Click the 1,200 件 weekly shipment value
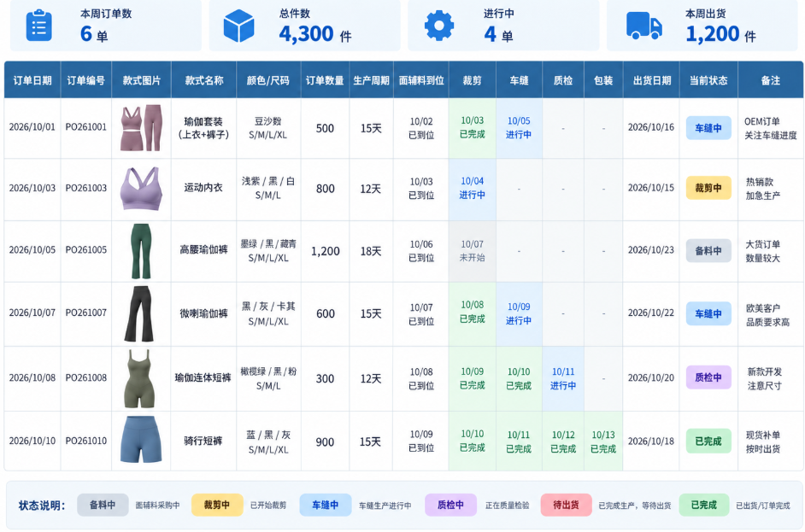805x532 pixels. click(x=720, y=34)
